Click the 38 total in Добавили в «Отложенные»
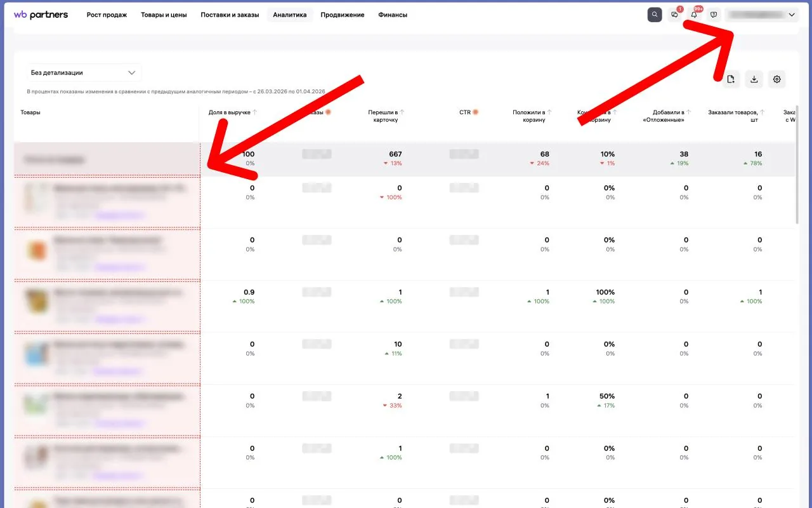The height and width of the screenshot is (508, 812). (x=684, y=154)
